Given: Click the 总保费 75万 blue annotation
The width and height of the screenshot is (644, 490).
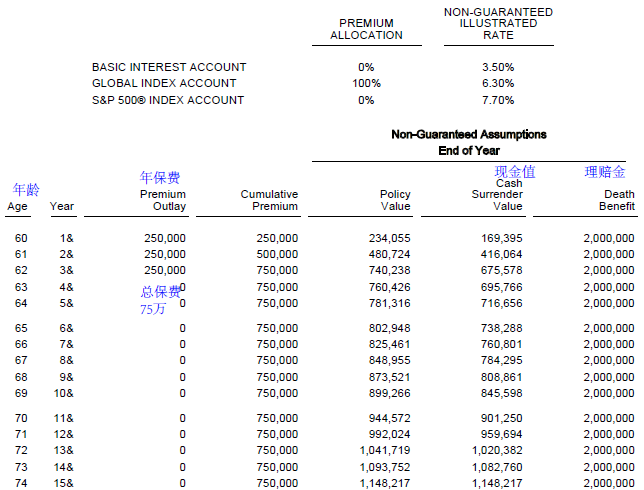Looking at the screenshot, I should pos(160,300).
